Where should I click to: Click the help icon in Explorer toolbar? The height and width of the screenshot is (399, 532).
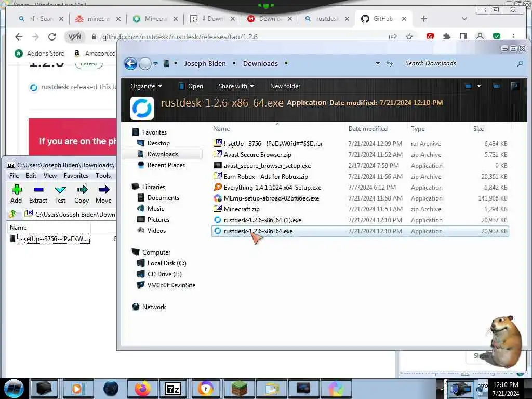coord(515,86)
